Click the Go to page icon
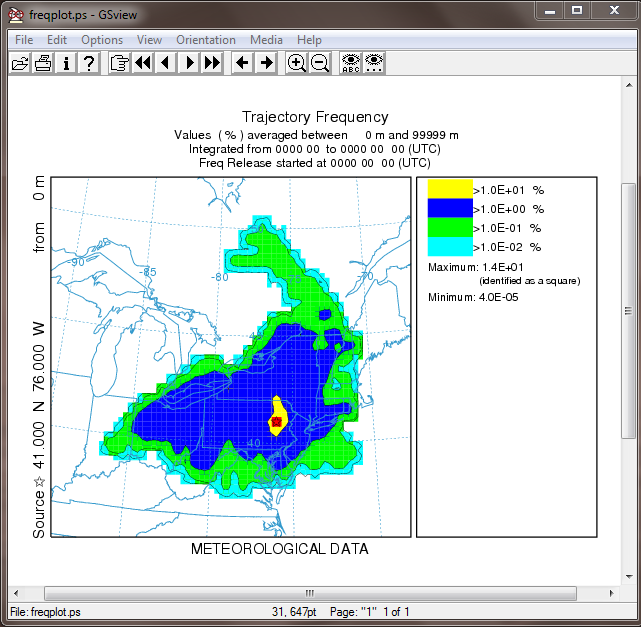This screenshot has width=641, height=627. [x=119, y=63]
